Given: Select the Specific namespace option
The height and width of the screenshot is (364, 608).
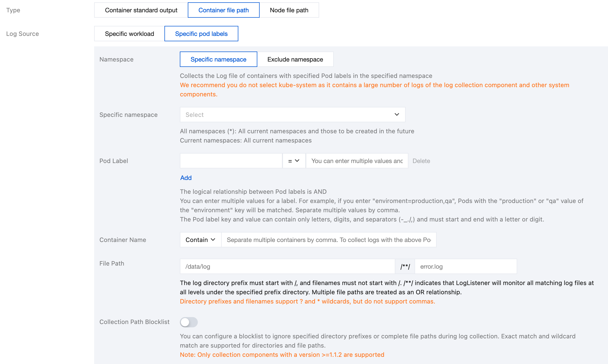Looking at the screenshot, I should (x=218, y=59).
